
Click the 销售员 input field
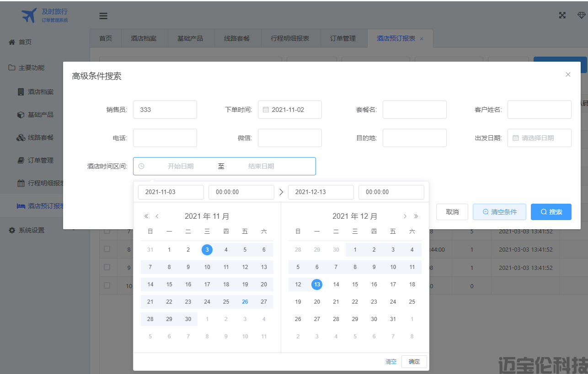tap(165, 110)
